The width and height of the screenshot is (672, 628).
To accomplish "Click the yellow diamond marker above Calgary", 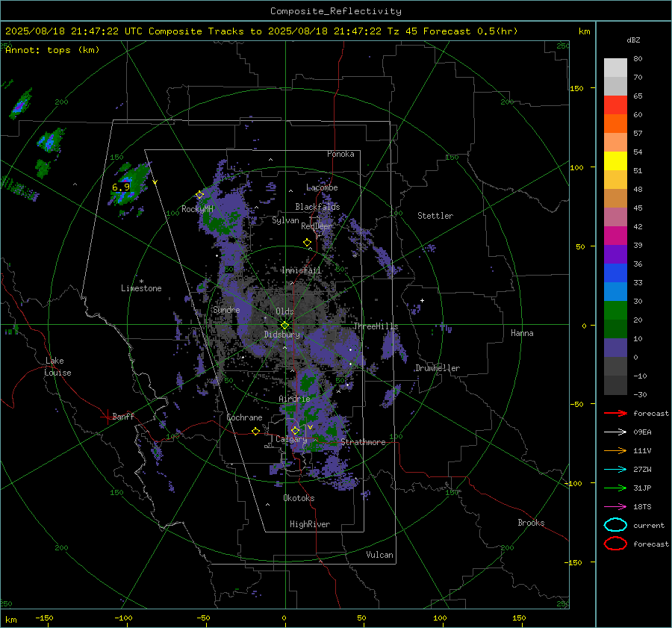I will click(295, 431).
